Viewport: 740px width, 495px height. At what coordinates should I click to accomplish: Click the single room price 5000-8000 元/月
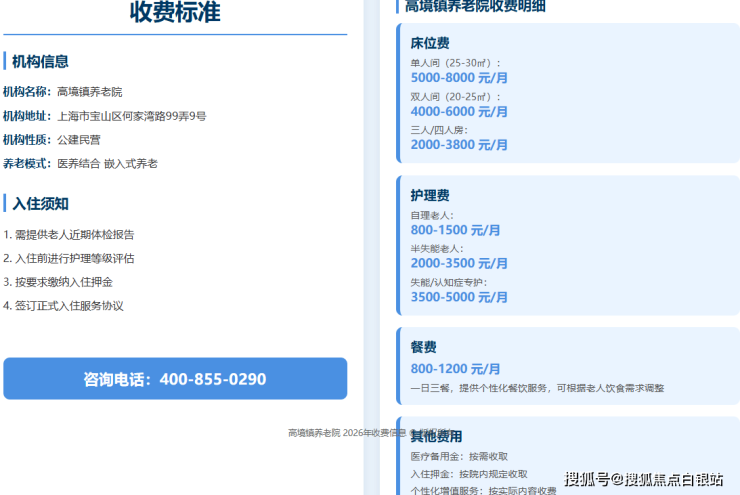point(459,77)
